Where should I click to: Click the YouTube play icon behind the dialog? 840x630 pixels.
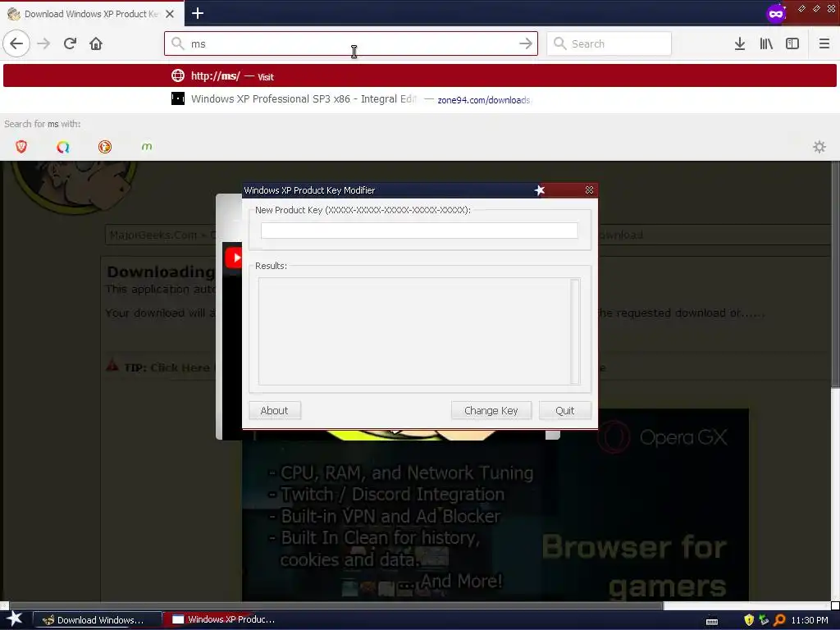tap(234, 258)
